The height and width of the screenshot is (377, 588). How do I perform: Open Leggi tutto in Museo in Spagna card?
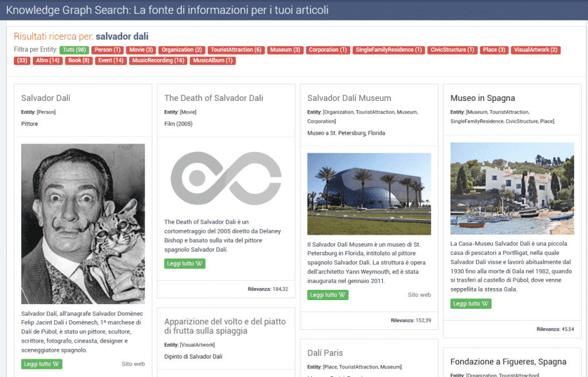[x=471, y=304]
